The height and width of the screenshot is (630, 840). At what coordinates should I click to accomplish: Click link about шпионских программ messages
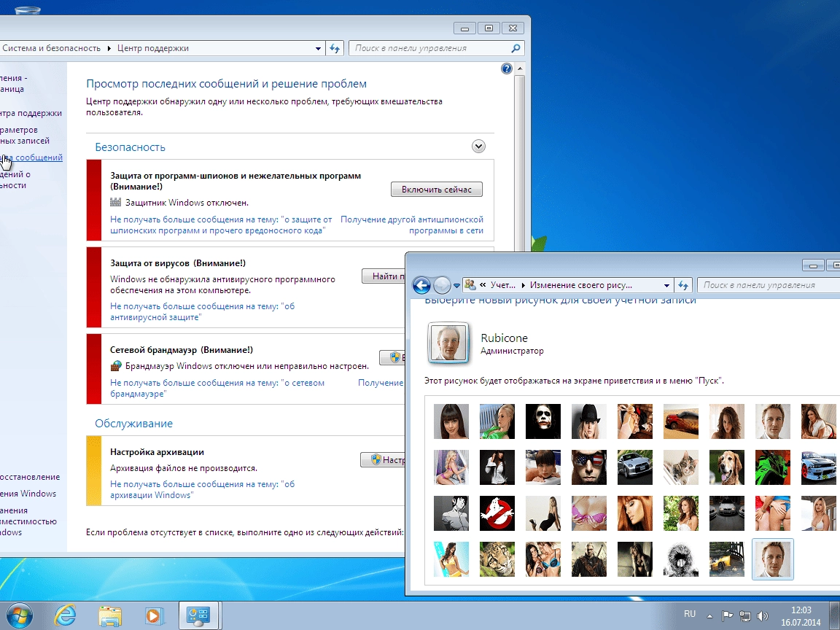(x=221, y=225)
